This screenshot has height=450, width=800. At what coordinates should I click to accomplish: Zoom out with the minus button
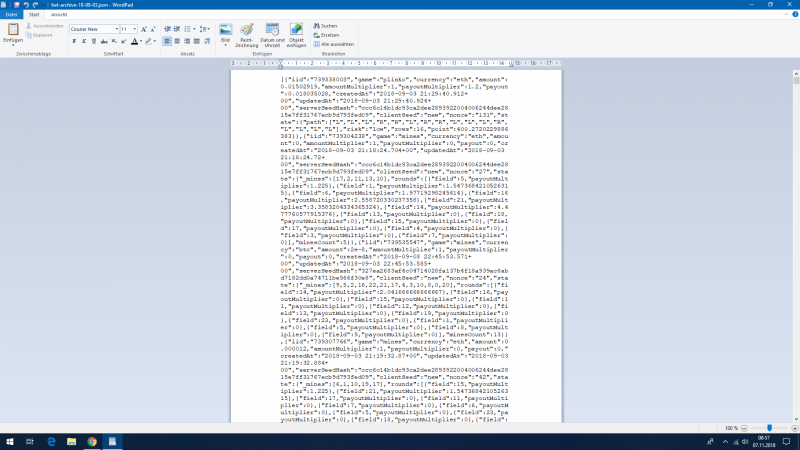(744, 429)
